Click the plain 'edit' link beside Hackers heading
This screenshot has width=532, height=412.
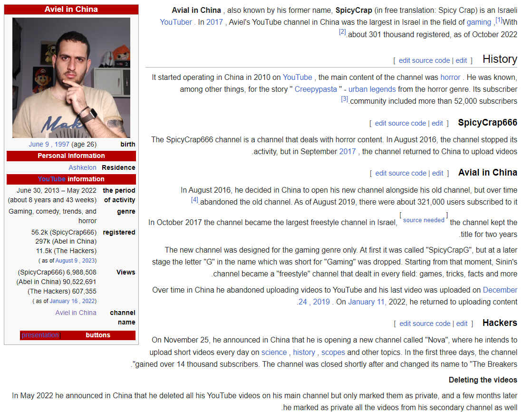pos(462,324)
